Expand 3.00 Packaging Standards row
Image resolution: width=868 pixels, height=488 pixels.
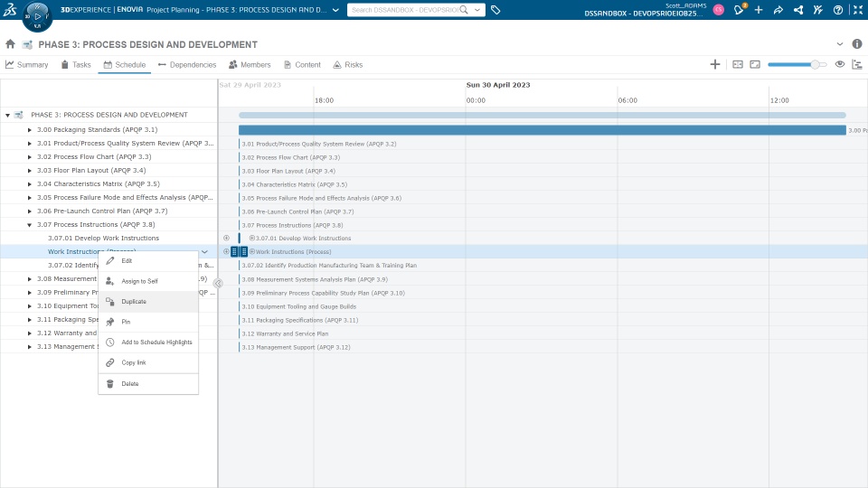[30, 130]
